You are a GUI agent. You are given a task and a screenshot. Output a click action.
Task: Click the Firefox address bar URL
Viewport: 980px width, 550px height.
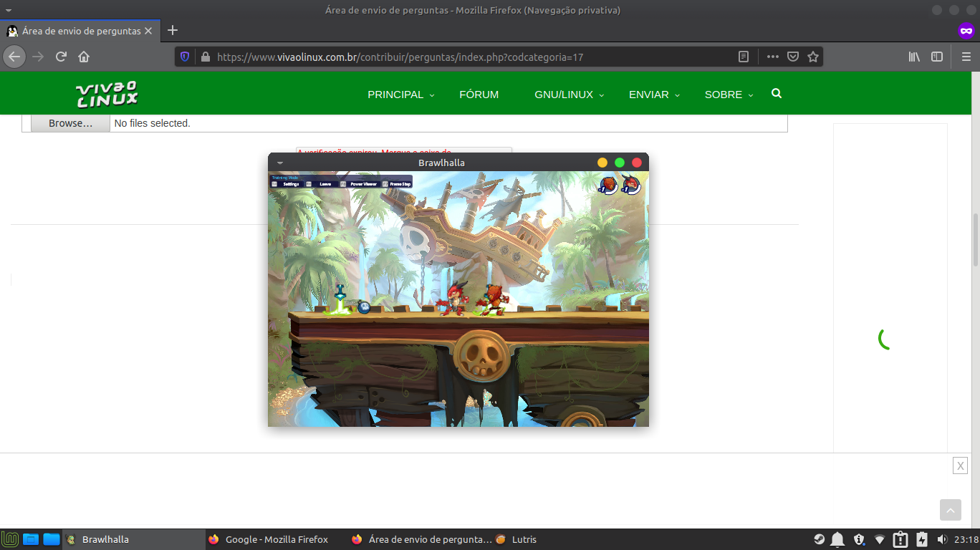[400, 57]
